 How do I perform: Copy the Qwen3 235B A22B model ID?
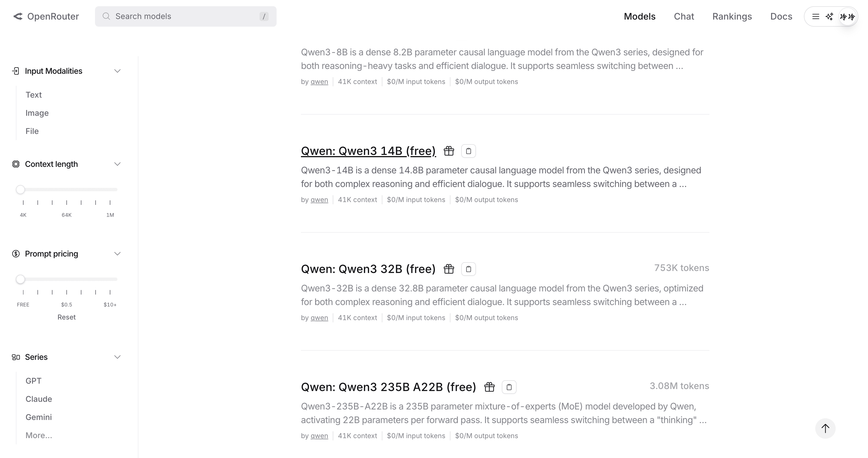pos(509,387)
